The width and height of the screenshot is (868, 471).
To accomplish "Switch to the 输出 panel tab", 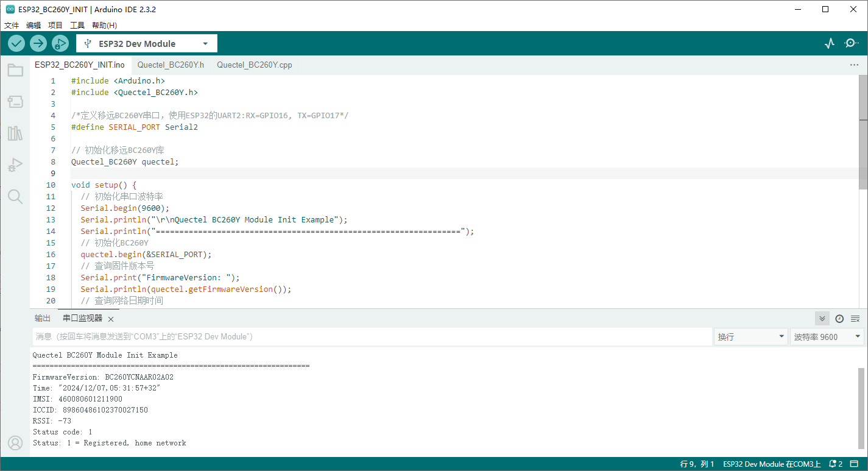I will click(x=43, y=319).
